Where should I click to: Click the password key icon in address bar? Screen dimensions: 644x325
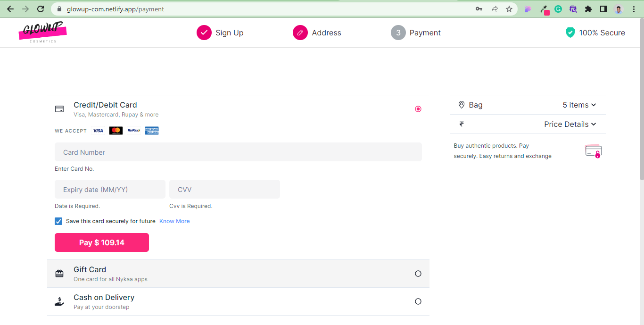tap(479, 9)
